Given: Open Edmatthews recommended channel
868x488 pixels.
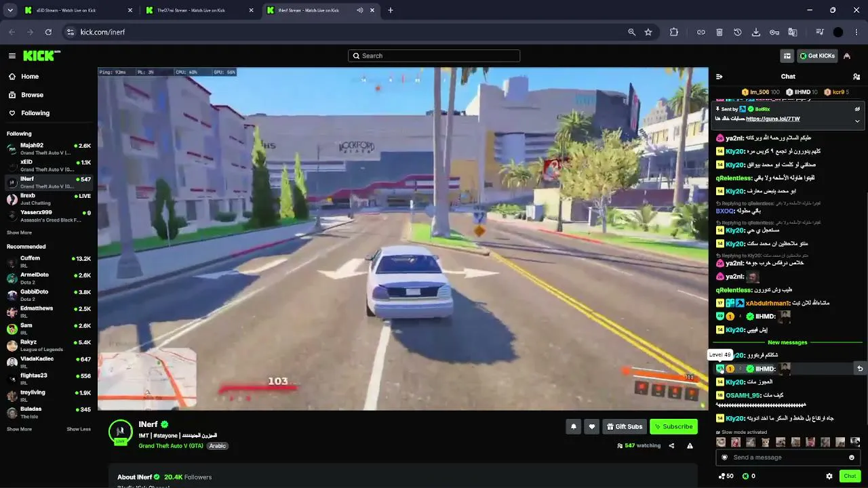Looking at the screenshot, I should (x=49, y=312).
